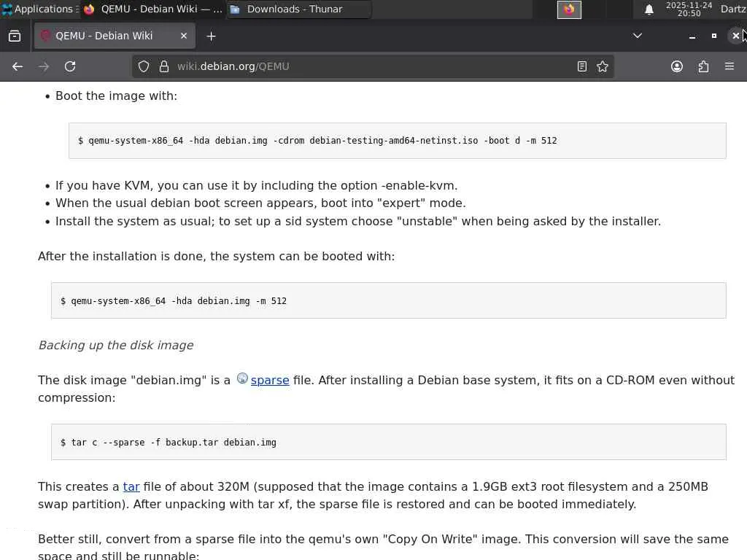Screen dimensions: 747x560
Task: Open a new tab with plus button
Action: (x=211, y=36)
